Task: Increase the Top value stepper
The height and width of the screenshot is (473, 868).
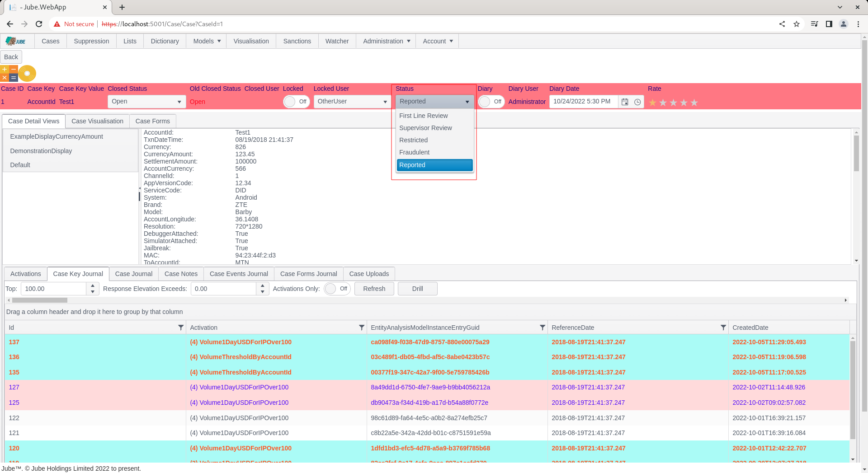Action: 93,286
